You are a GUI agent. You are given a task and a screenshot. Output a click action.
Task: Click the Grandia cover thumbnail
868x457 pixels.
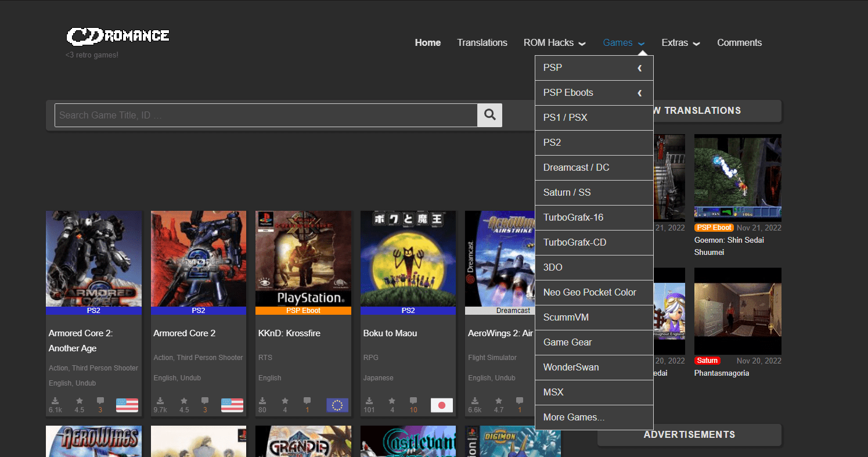click(303, 441)
